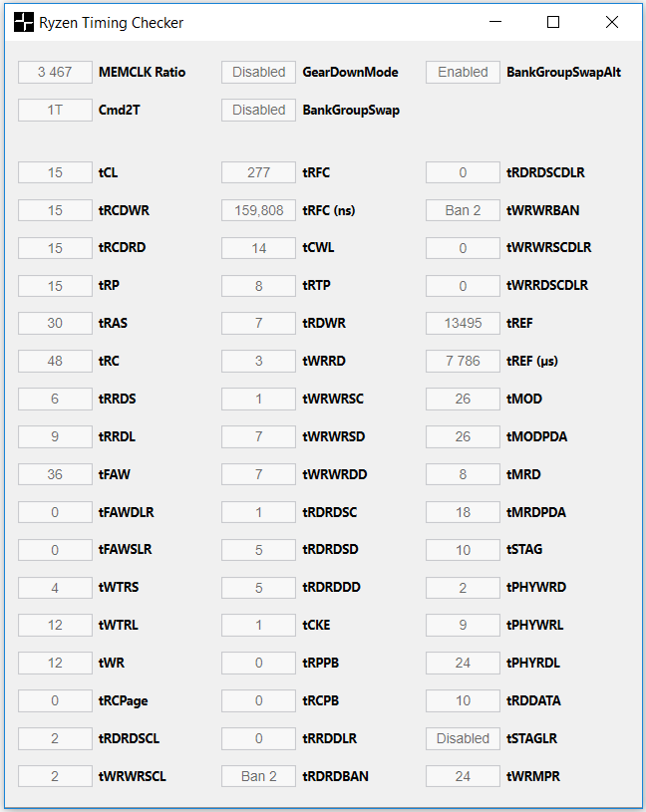The width and height of the screenshot is (646, 812).
Task: Select the tRDRDSCDLR value field
Action: click(464, 172)
